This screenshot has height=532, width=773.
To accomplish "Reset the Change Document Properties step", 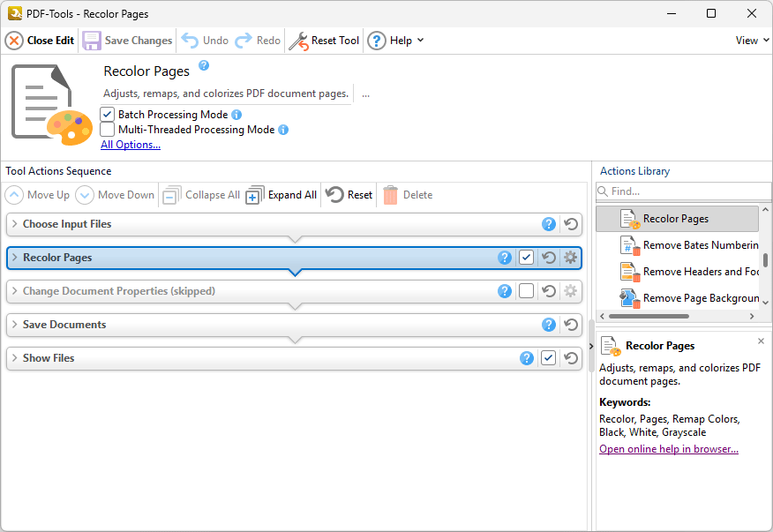I will (549, 291).
